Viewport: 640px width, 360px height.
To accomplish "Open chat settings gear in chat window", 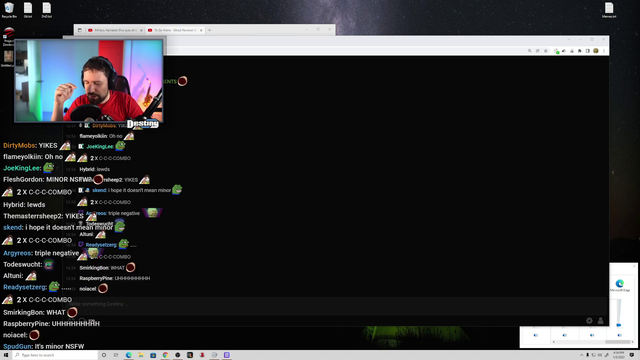I will click(x=589, y=321).
